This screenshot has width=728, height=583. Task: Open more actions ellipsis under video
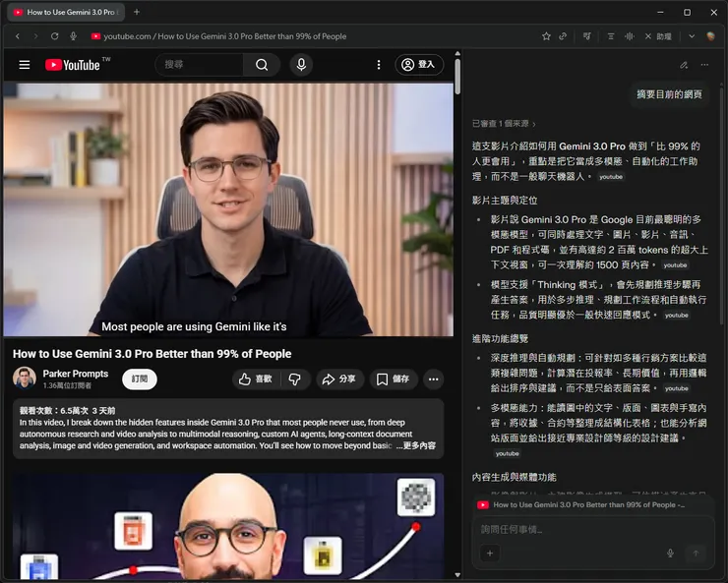(433, 379)
